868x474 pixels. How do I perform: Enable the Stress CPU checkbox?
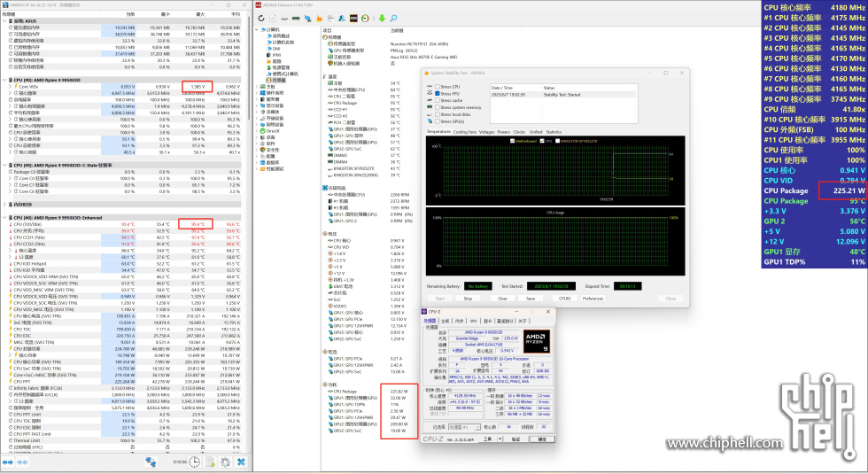[438, 87]
